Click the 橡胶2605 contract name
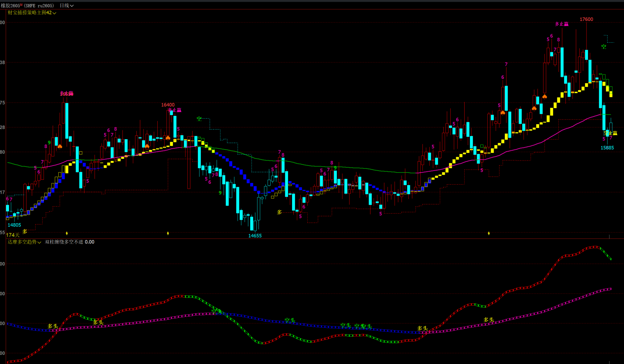 point(10,6)
